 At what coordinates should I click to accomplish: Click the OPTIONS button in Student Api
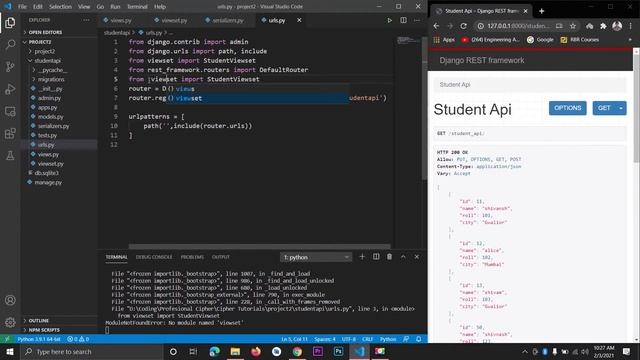click(567, 108)
